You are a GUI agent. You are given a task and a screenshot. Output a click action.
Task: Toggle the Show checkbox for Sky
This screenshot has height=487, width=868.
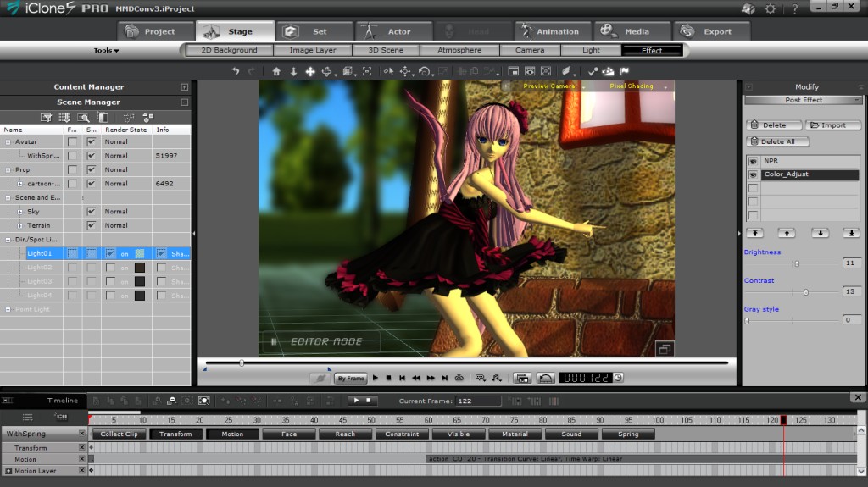click(x=91, y=212)
